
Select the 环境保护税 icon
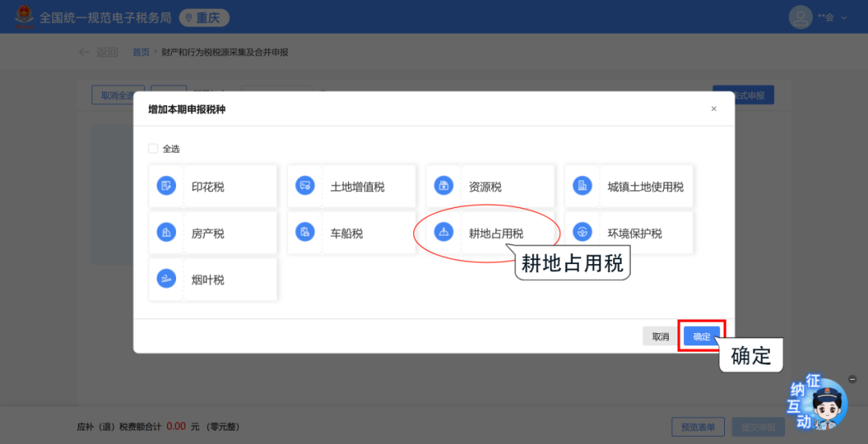583,233
